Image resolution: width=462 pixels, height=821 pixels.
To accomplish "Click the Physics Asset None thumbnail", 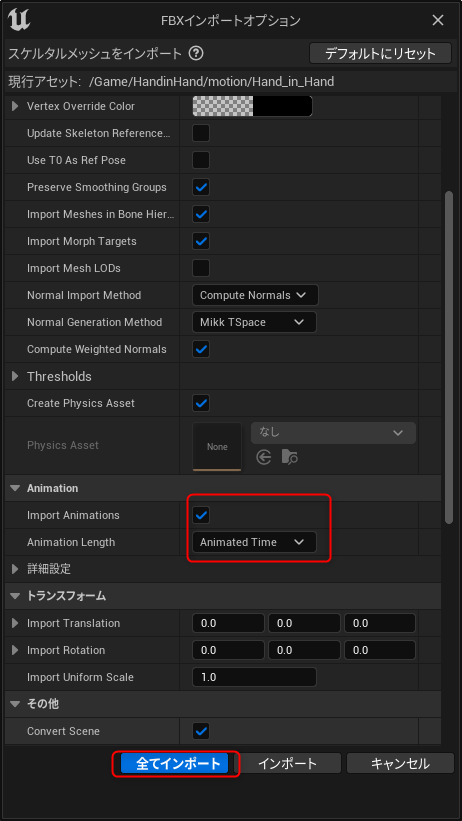I will 217,447.
